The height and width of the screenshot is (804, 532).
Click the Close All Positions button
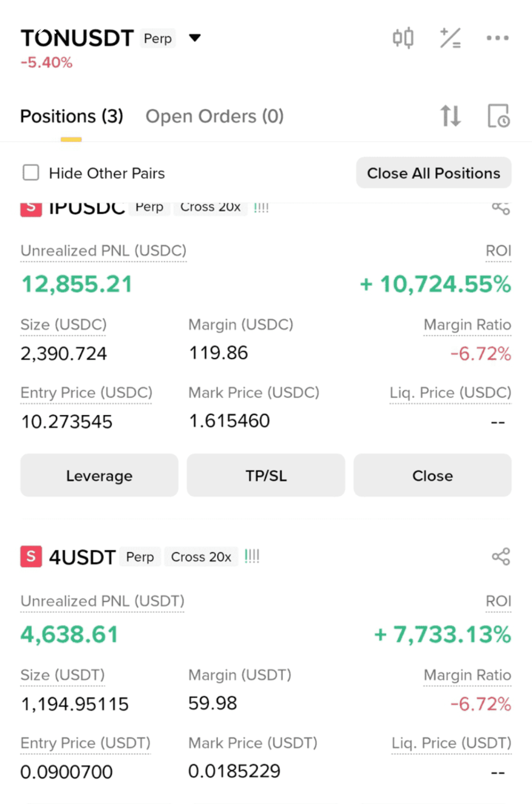coord(433,173)
